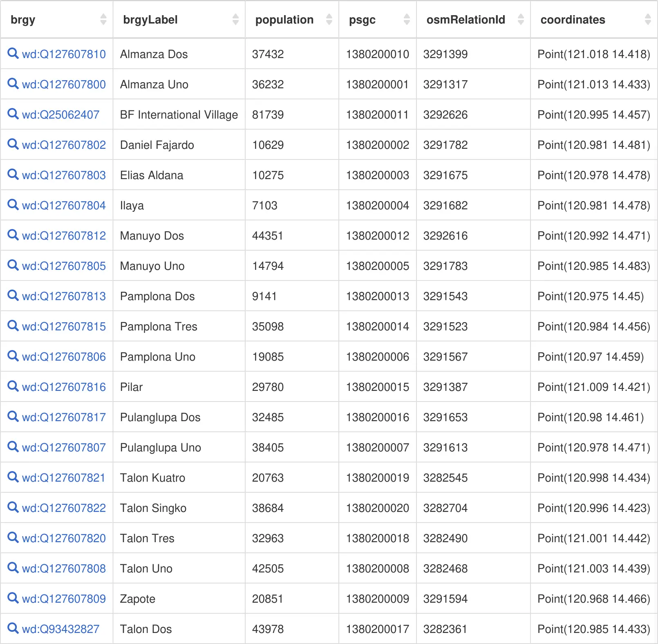Open the wd:Q93432827 entity link
This screenshot has width=658, height=644.
tap(60, 629)
